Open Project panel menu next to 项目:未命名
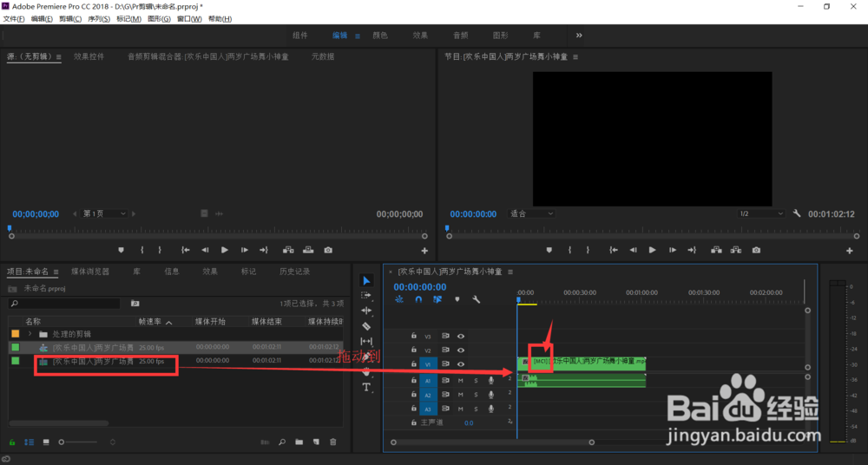 click(56, 272)
